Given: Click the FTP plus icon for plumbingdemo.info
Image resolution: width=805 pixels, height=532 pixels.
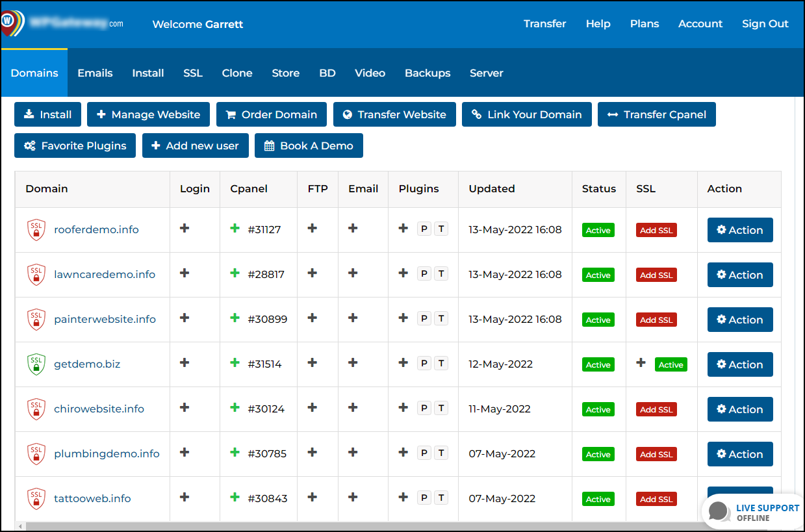Looking at the screenshot, I should [x=313, y=453].
